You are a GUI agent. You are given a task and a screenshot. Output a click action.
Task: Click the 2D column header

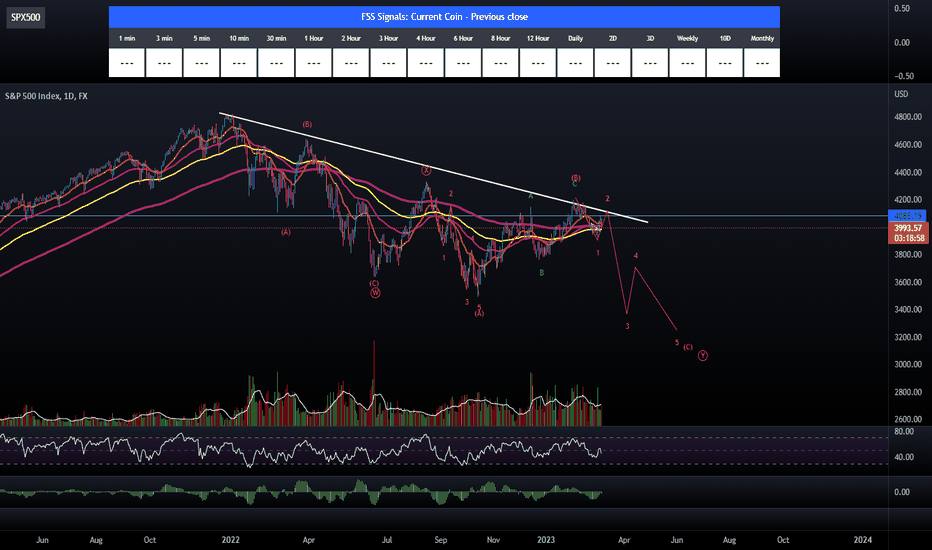pyautogui.click(x=612, y=38)
